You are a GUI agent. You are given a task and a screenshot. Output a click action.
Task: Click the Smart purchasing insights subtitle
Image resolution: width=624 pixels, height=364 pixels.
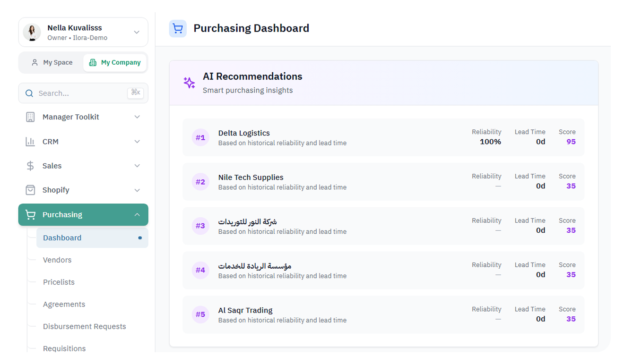[248, 90]
